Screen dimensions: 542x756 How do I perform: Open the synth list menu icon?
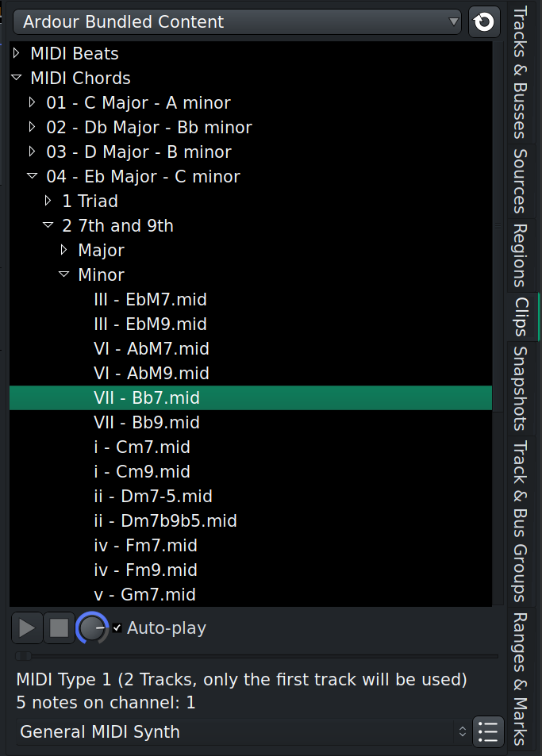coord(488,732)
